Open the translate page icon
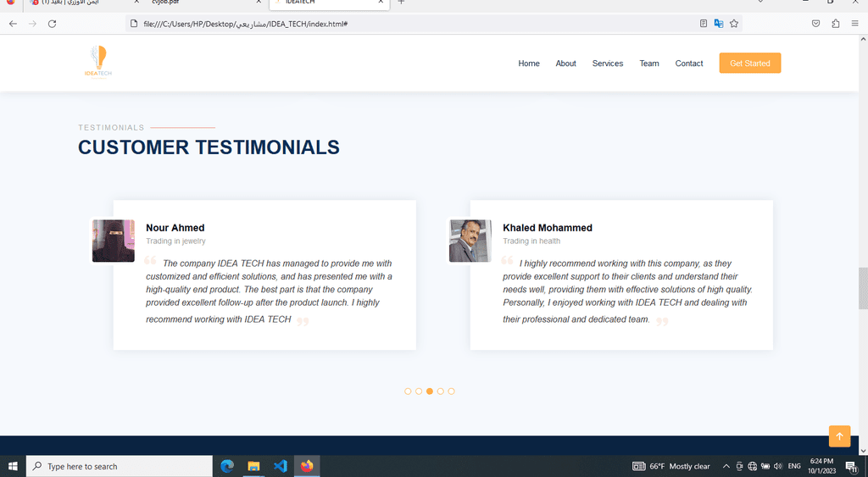The height and width of the screenshot is (477, 868). 719,24
